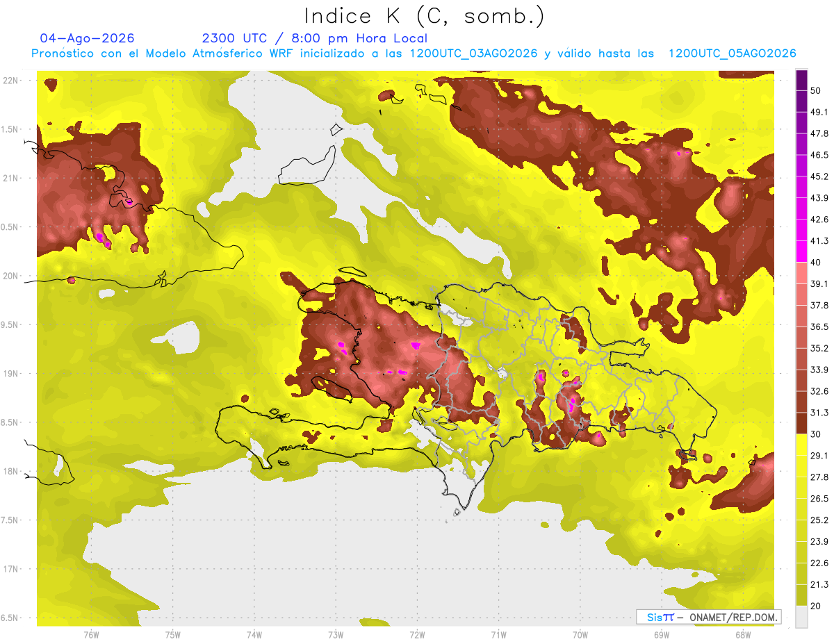The width and height of the screenshot is (834, 644).
Task: Click the color bar label "20"
Action: pyautogui.click(x=816, y=606)
